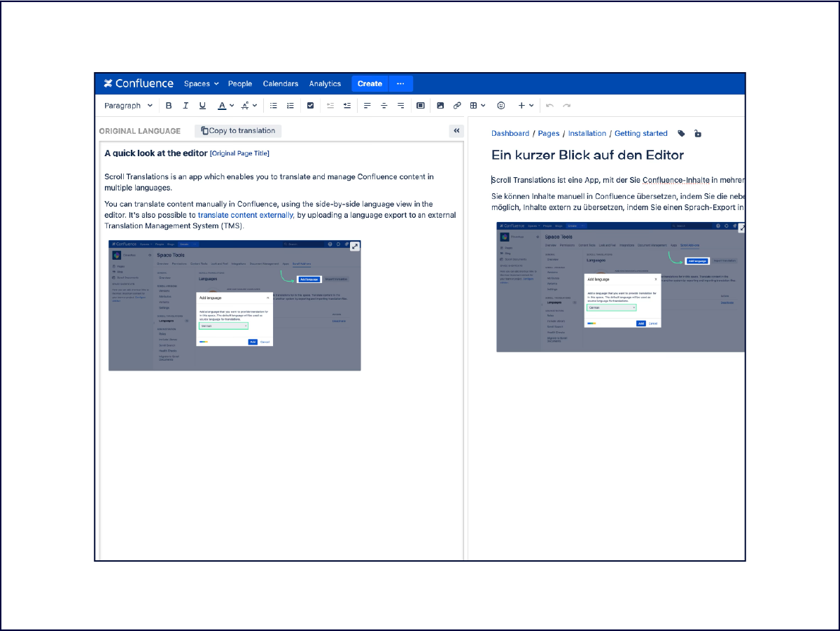Click the Confluence logo

139,83
